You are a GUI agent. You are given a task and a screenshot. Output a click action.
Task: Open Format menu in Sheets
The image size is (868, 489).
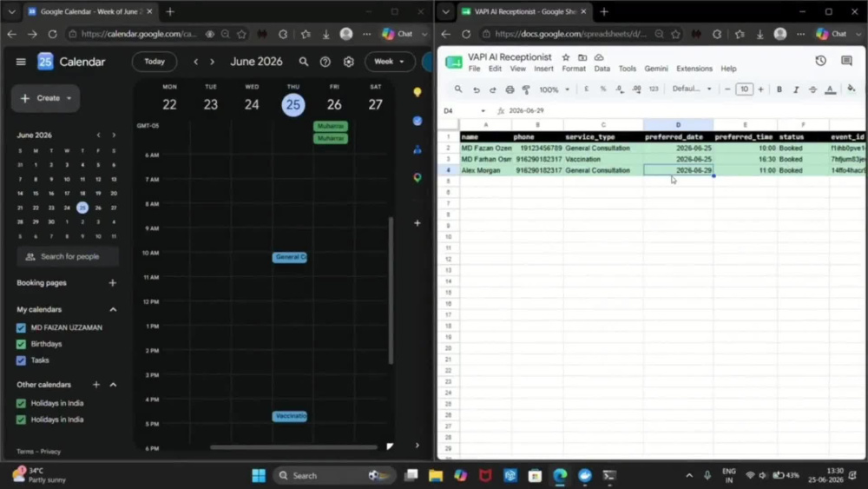[574, 69]
